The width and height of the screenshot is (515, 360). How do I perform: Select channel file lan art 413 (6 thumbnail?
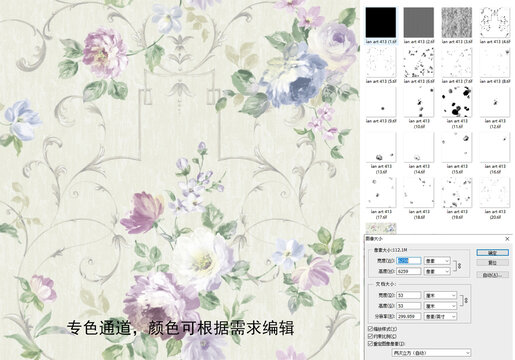pyautogui.click(x=419, y=62)
